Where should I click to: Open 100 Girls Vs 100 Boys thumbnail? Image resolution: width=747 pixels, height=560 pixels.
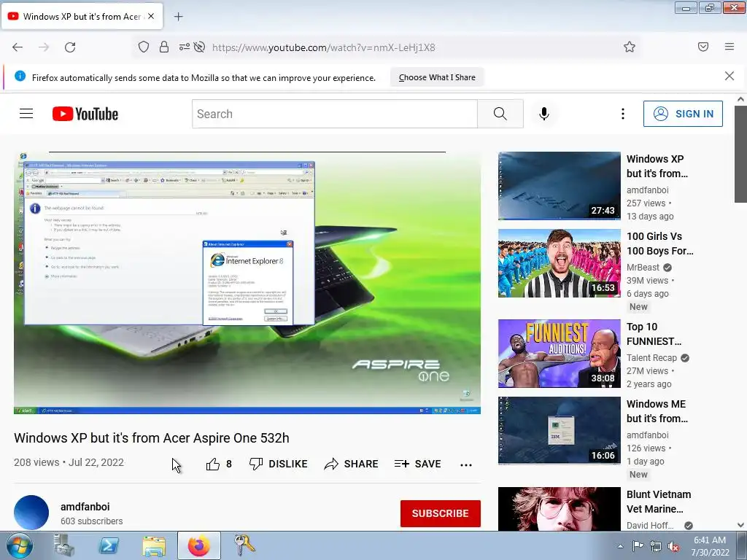pyautogui.click(x=560, y=263)
